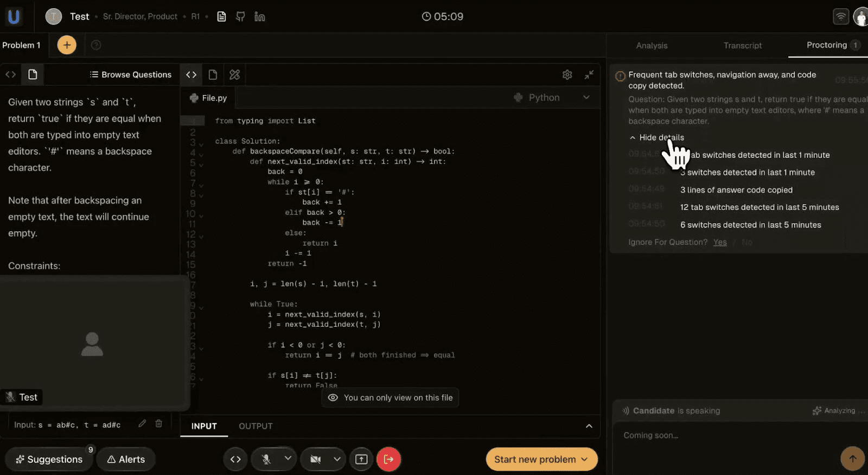Collapse the input/output console chevron
This screenshot has height=475, width=868.
click(x=589, y=426)
